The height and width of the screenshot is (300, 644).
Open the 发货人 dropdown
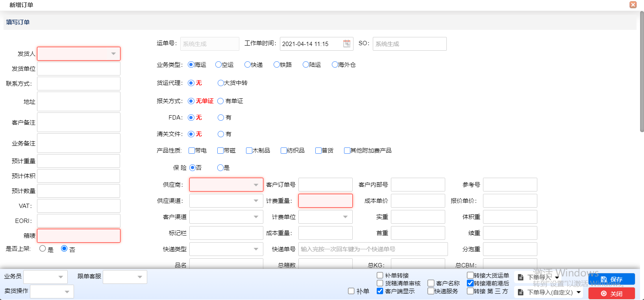(x=79, y=53)
